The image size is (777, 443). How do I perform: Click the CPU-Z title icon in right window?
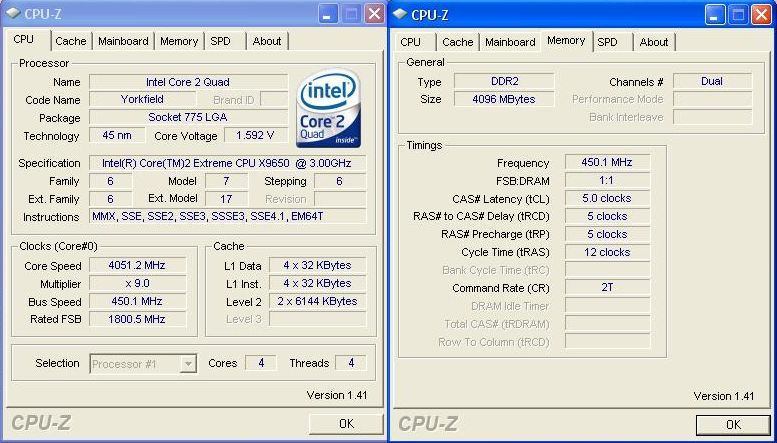[400, 14]
